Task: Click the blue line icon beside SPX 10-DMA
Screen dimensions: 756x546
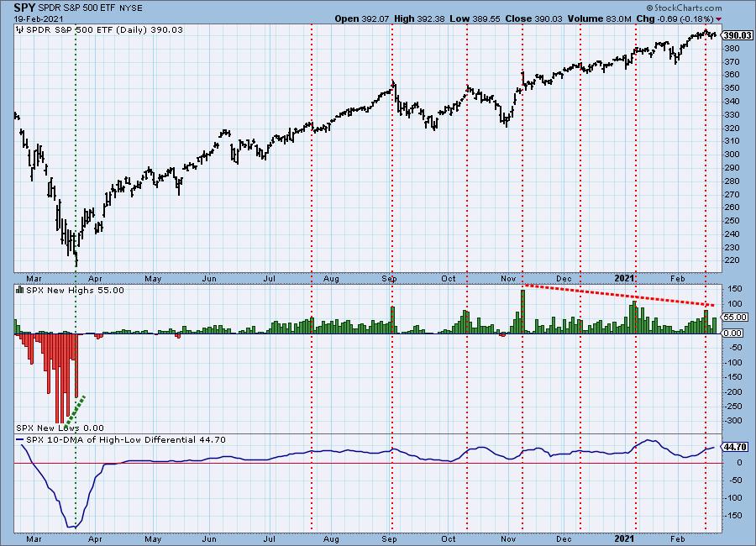Action: click(x=20, y=440)
